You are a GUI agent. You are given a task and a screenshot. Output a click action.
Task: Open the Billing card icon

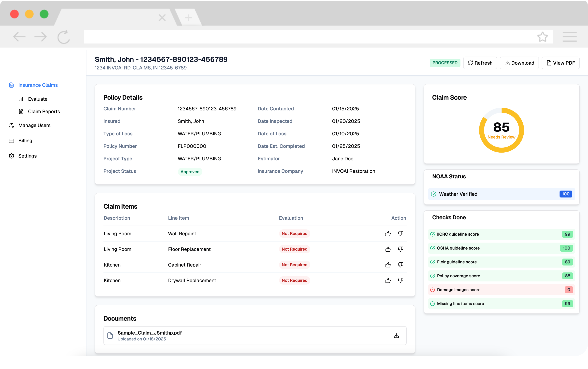(x=11, y=141)
